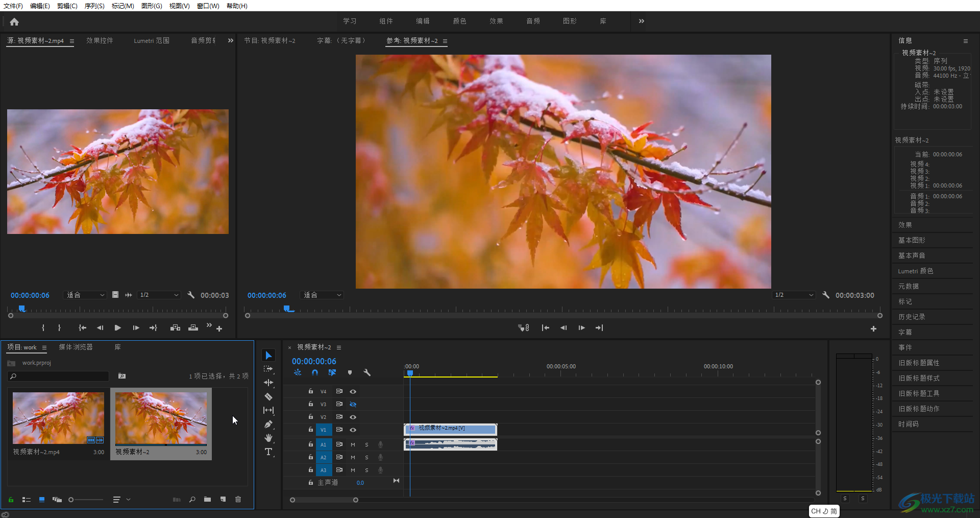
Task: Open the 文件(F) menu
Action: point(13,6)
